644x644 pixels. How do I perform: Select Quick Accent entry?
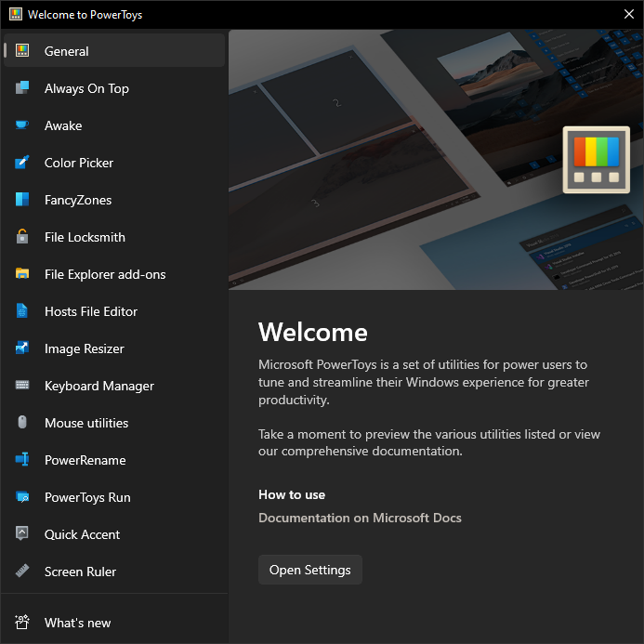point(114,534)
